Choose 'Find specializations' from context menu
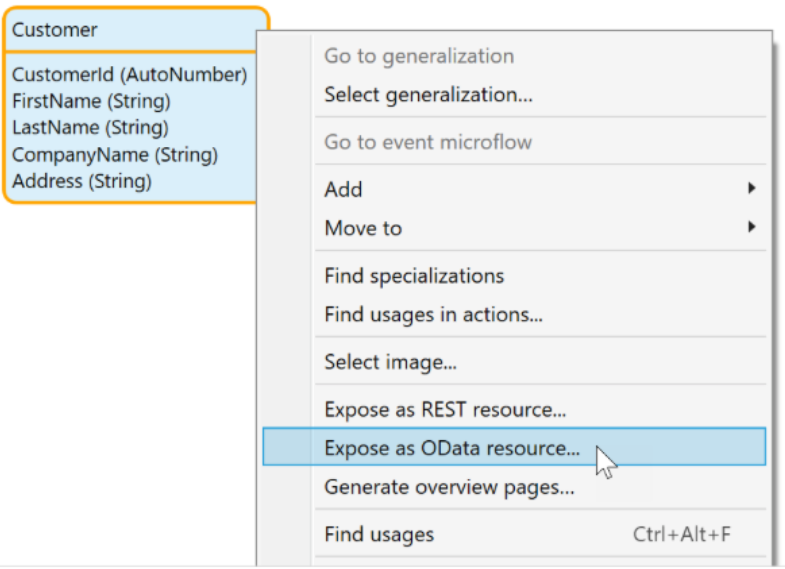The width and height of the screenshot is (785, 569). (414, 276)
